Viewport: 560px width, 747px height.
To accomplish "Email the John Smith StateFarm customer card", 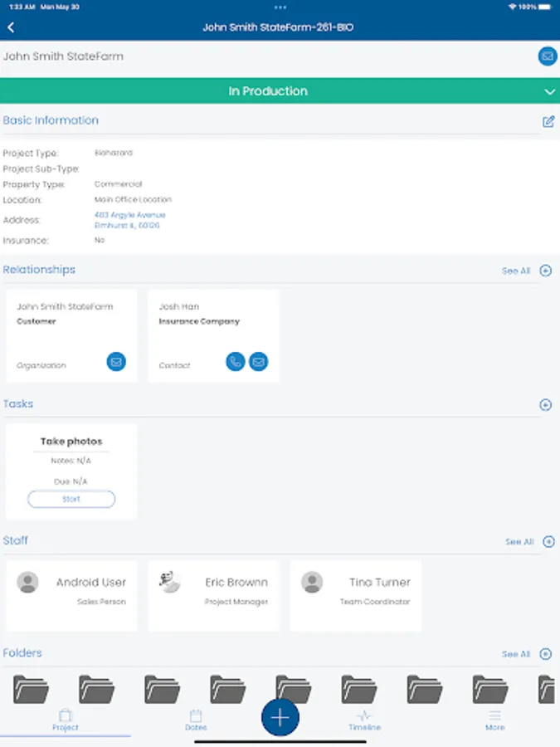I will click(116, 362).
